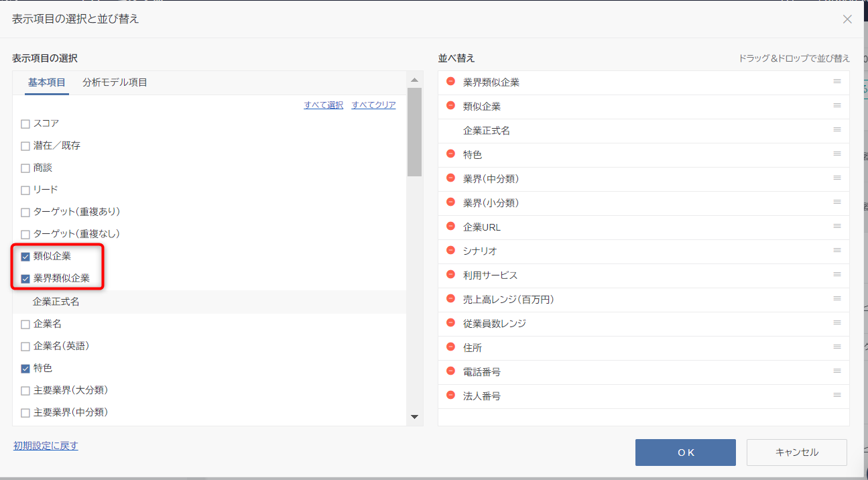Screen dimensions: 868x480
Task: Click the すべて選択 link
Action: pos(323,105)
